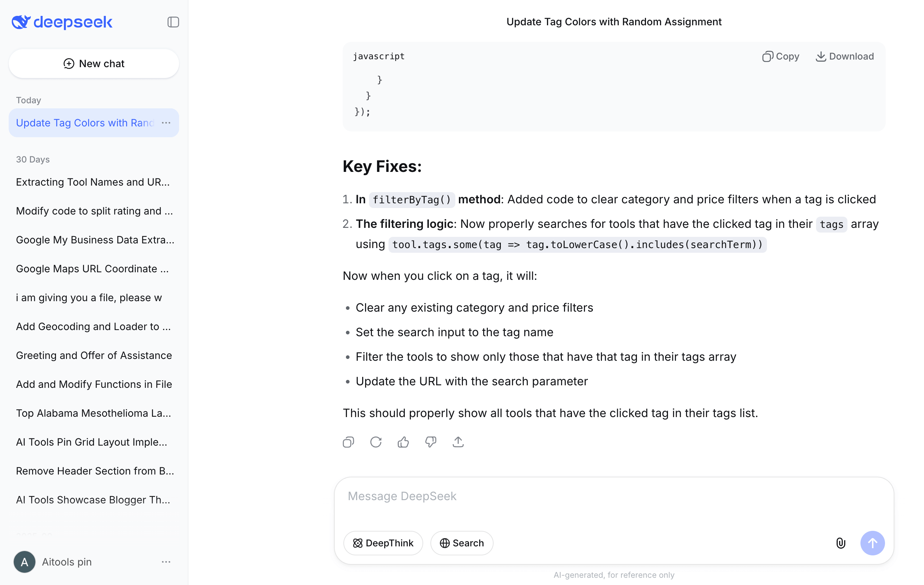
Task: Click the Message DeepSeek input field
Action: tap(576, 496)
